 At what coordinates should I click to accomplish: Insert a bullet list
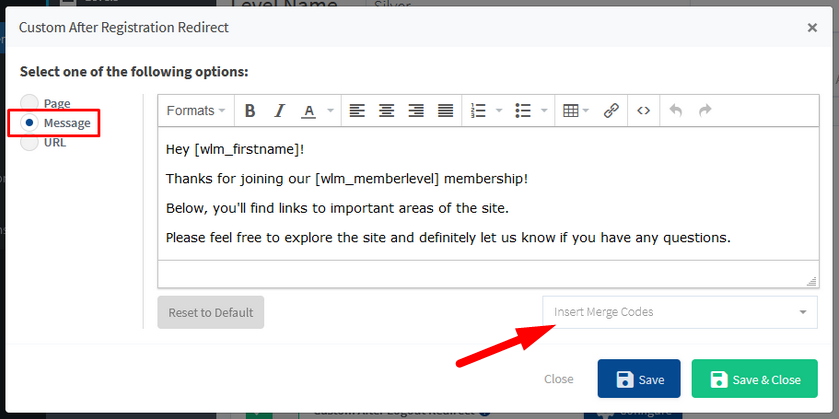click(523, 111)
